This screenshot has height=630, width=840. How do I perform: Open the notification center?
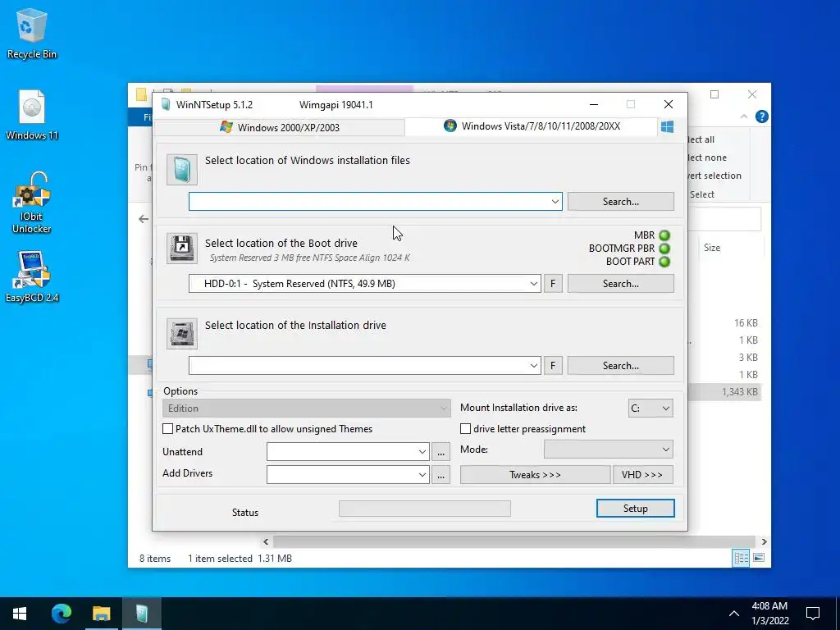813,614
